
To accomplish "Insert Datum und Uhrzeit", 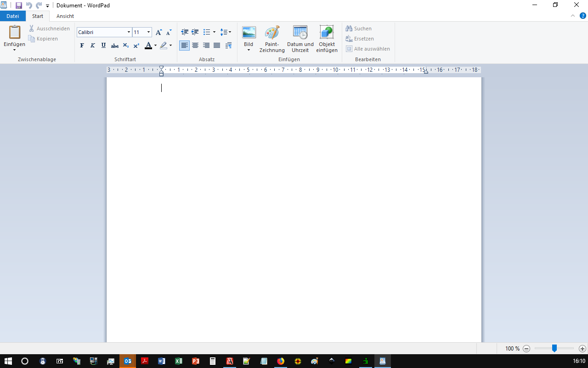I will tap(300, 33).
